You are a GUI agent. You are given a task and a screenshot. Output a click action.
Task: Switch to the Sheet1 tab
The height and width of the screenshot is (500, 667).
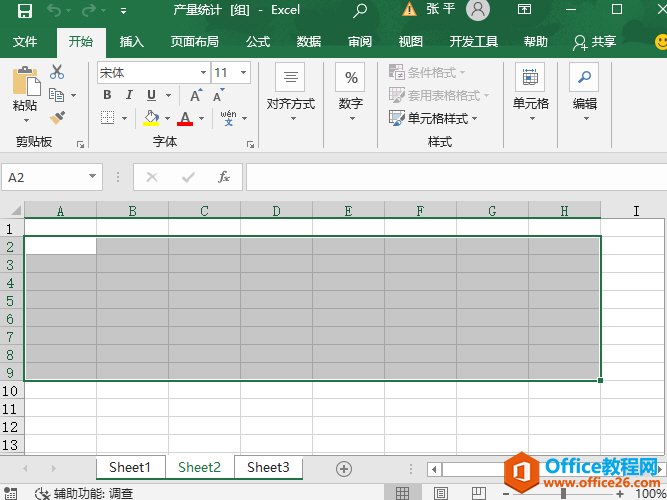(130, 467)
